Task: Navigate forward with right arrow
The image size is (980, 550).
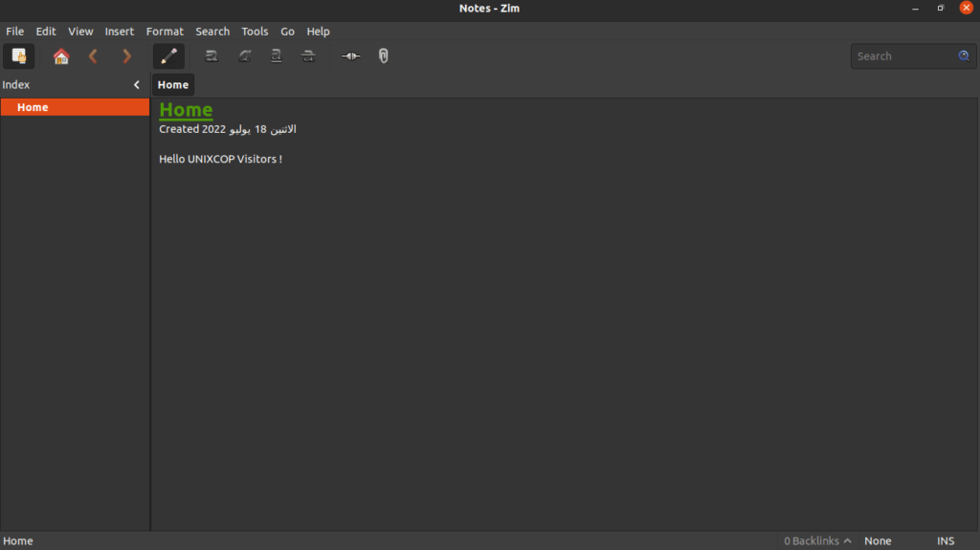Action: (126, 56)
